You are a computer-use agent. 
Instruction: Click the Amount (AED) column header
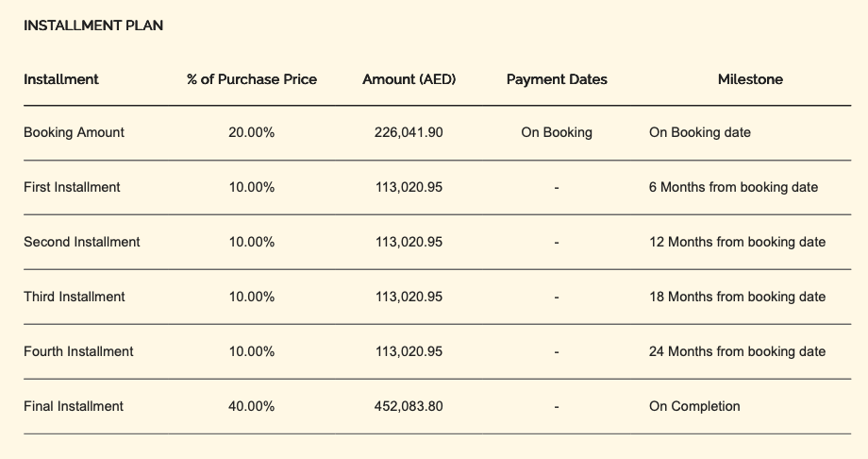[409, 79]
